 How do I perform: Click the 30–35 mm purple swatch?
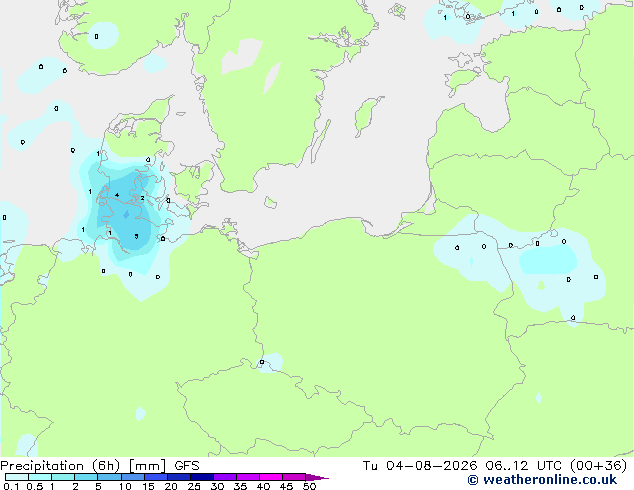pyautogui.click(x=224, y=477)
